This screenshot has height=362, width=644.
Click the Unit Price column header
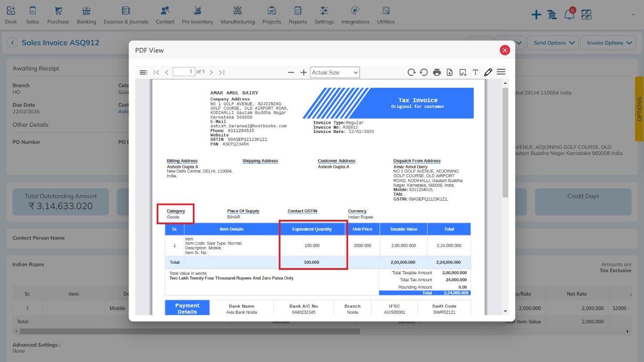click(x=363, y=229)
